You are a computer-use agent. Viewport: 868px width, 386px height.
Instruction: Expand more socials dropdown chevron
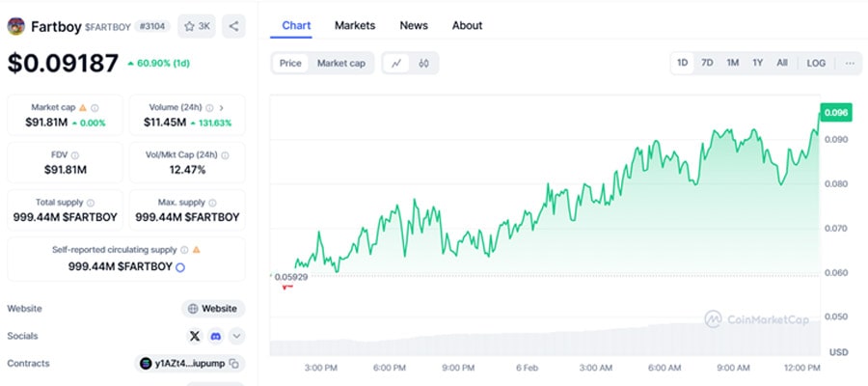click(236, 336)
